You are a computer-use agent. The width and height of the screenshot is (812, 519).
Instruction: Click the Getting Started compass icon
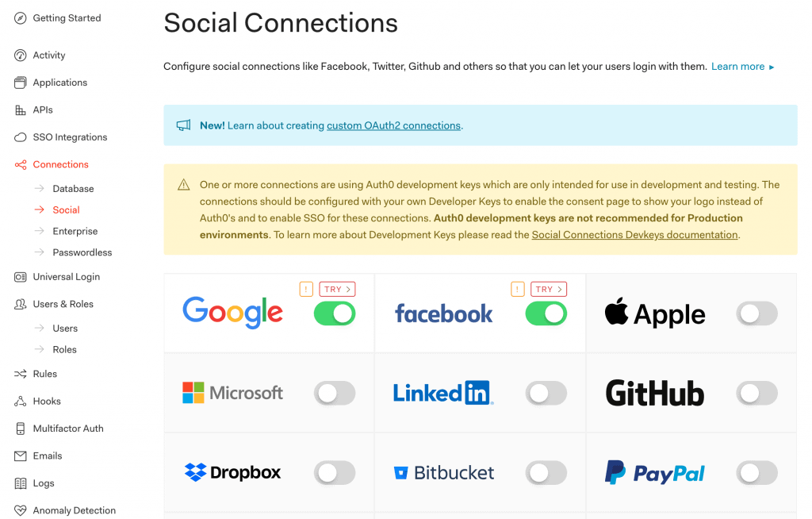coord(21,18)
